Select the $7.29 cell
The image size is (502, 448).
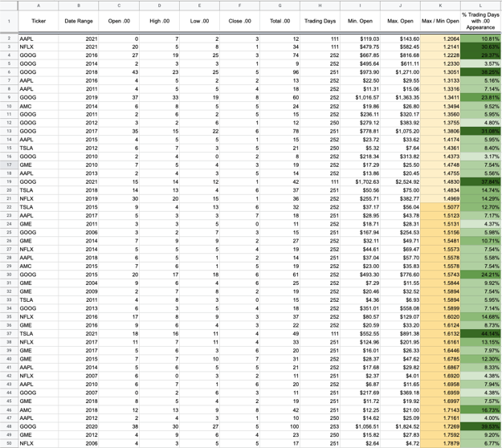click(x=360, y=283)
